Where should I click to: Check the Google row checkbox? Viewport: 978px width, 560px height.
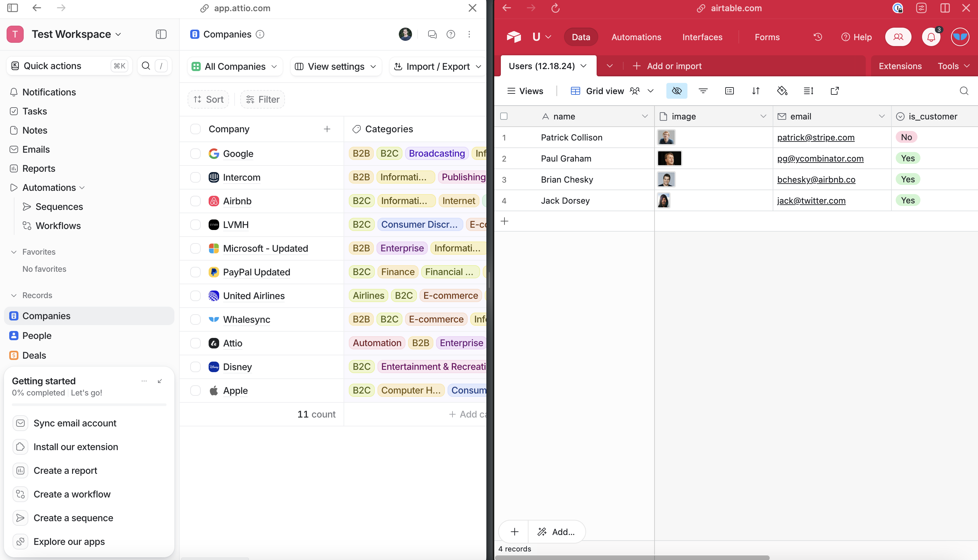coord(195,153)
